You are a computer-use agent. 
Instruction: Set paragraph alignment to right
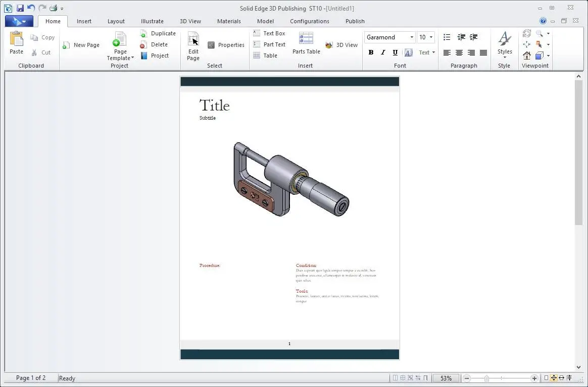[x=471, y=53]
